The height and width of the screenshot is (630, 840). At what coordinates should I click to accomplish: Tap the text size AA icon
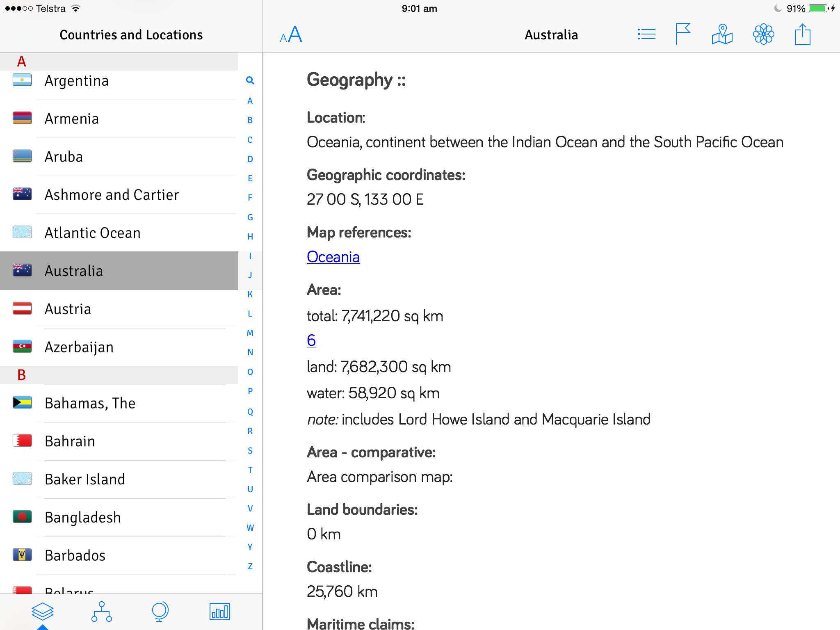click(291, 34)
